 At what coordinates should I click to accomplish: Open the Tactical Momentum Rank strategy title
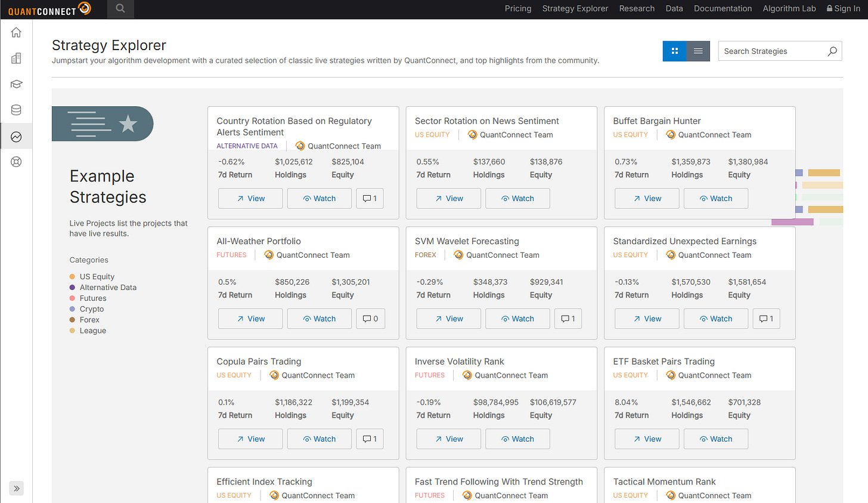pos(664,482)
